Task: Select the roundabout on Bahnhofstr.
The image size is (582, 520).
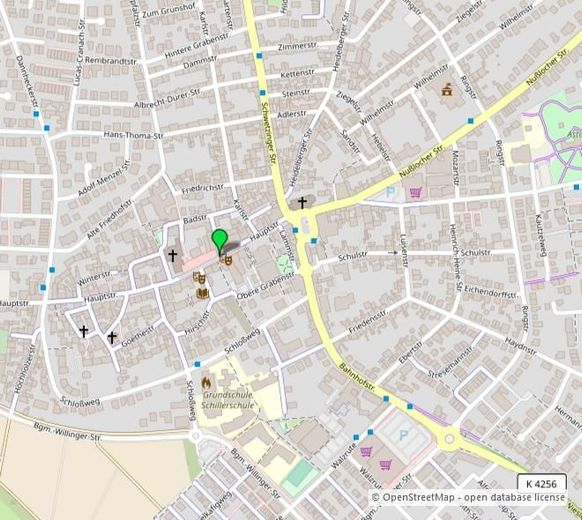Action: click(x=449, y=439)
